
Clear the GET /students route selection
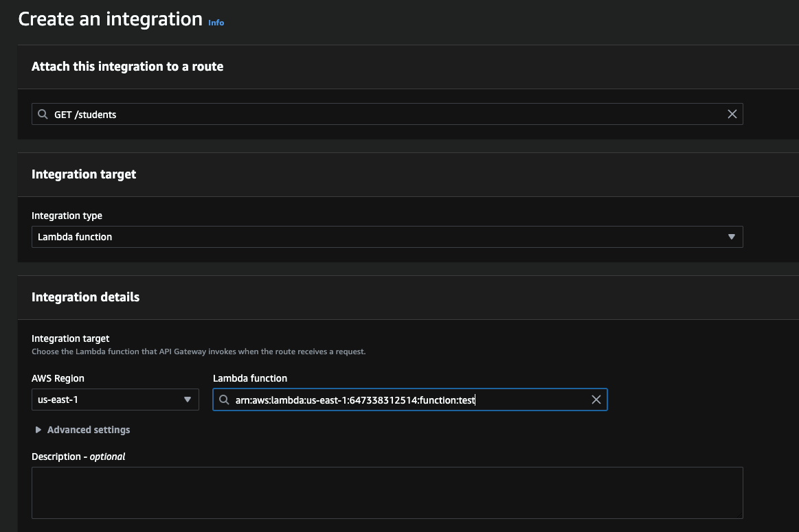point(732,114)
